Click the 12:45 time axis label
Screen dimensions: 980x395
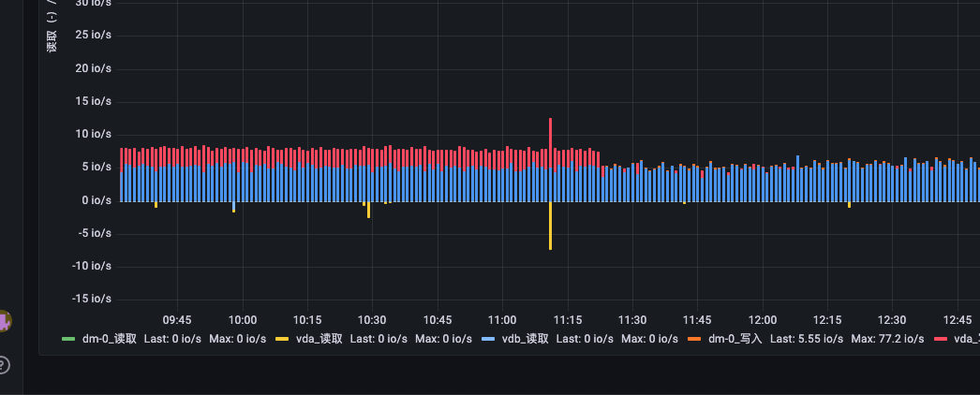pyautogui.click(x=957, y=320)
